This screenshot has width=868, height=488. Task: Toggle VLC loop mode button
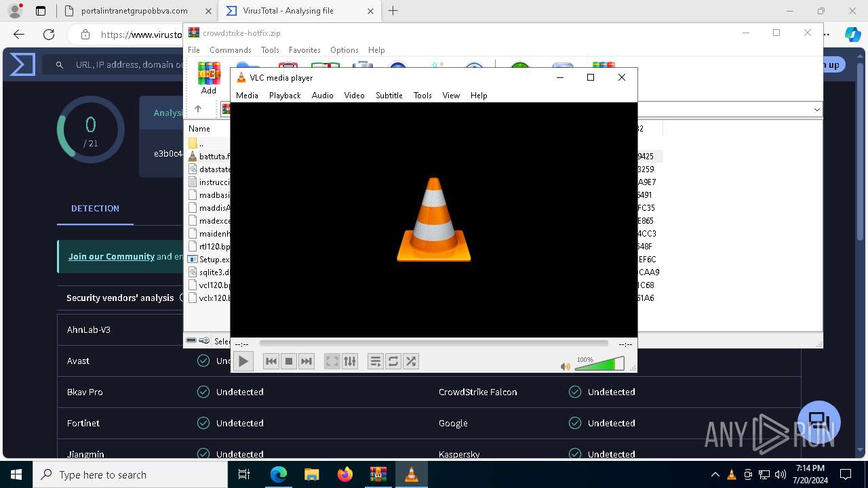[393, 361]
